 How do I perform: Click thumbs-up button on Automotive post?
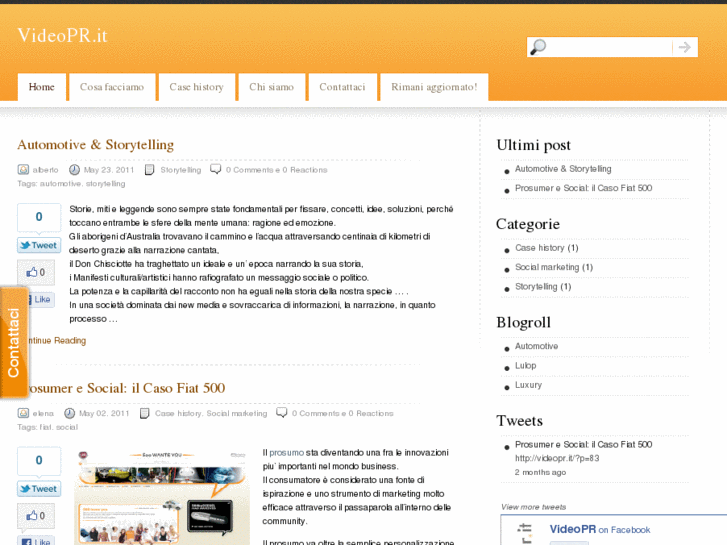(36, 272)
